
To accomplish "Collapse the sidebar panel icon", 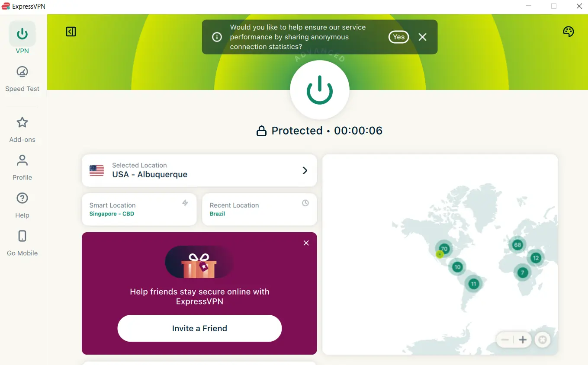I will [71, 32].
